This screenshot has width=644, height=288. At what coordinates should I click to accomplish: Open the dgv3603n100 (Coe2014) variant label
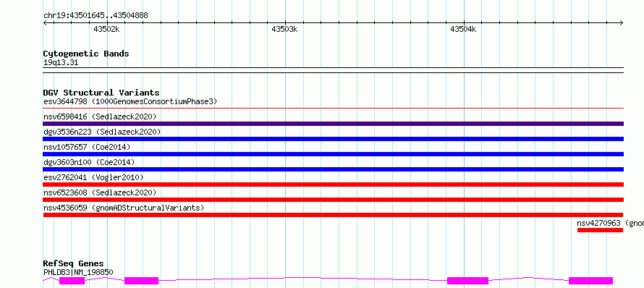pos(89,162)
